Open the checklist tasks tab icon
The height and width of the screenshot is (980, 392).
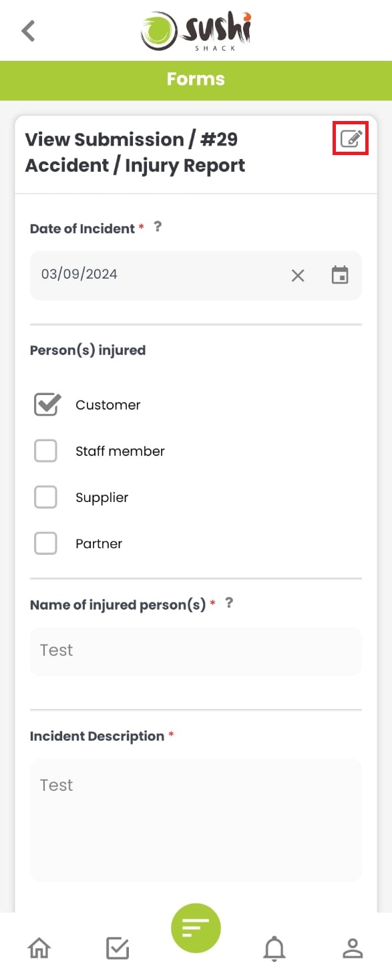tap(118, 948)
